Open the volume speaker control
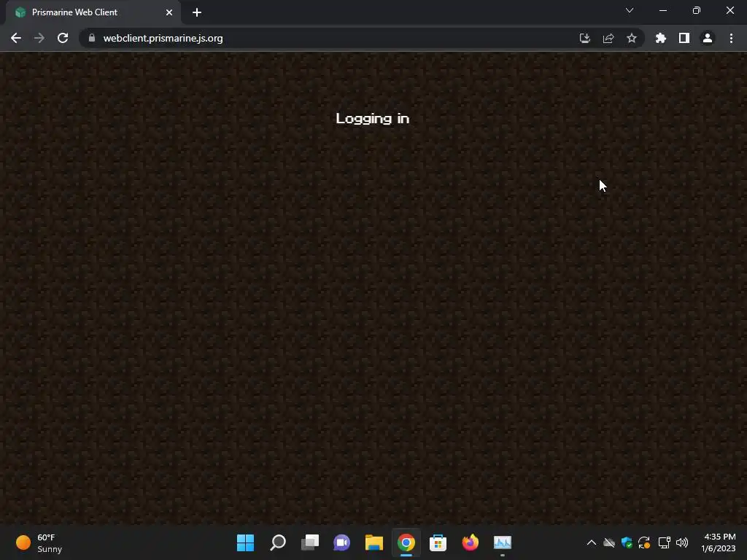747x560 pixels. 682,542
